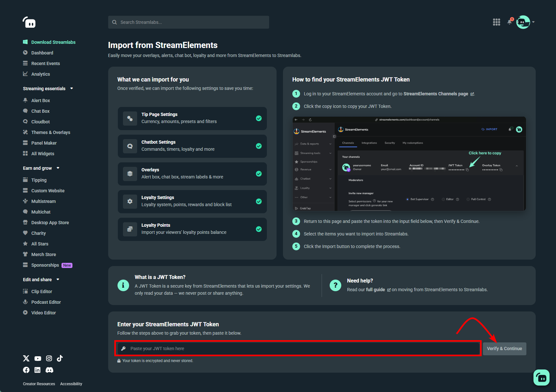
Task: Expand the account dropdown arrow beside the avatar
Action: (x=533, y=22)
